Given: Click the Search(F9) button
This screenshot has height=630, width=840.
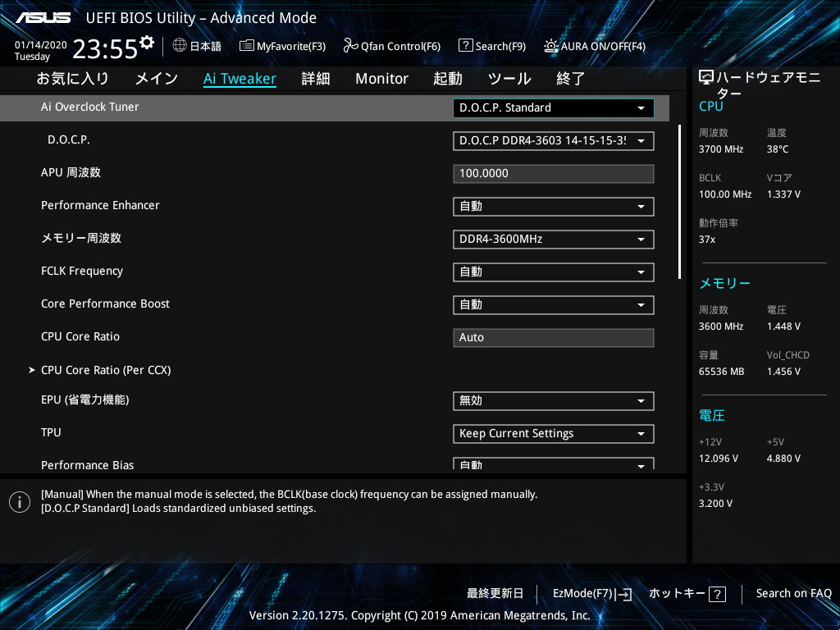Looking at the screenshot, I should pos(492,46).
